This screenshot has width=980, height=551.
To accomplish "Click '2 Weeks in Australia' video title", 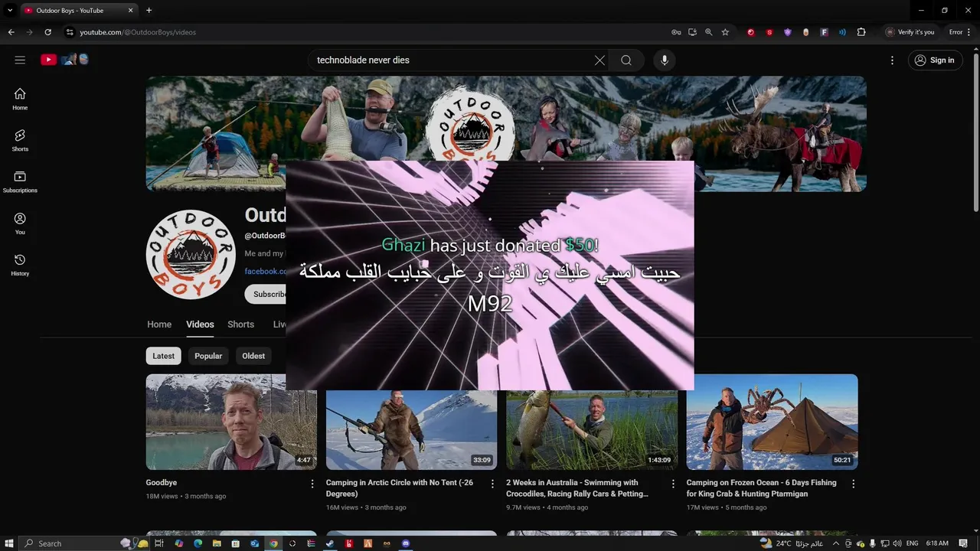I will point(577,488).
